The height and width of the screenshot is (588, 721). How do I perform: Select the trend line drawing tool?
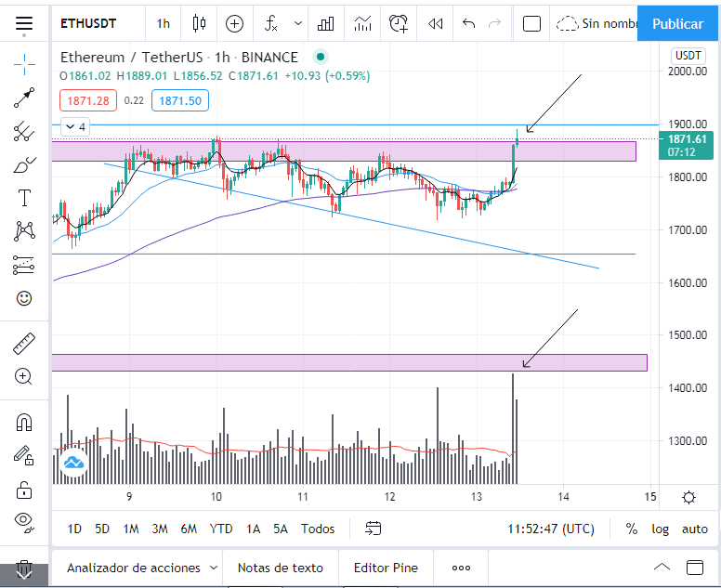[24, 98]
